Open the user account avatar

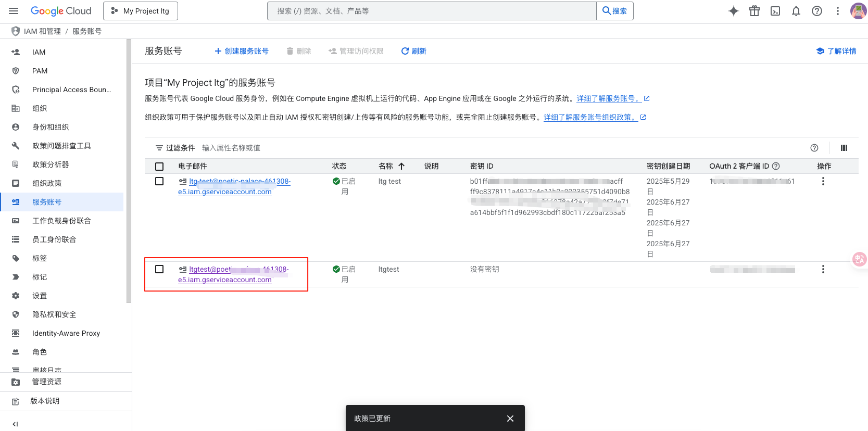858,11
